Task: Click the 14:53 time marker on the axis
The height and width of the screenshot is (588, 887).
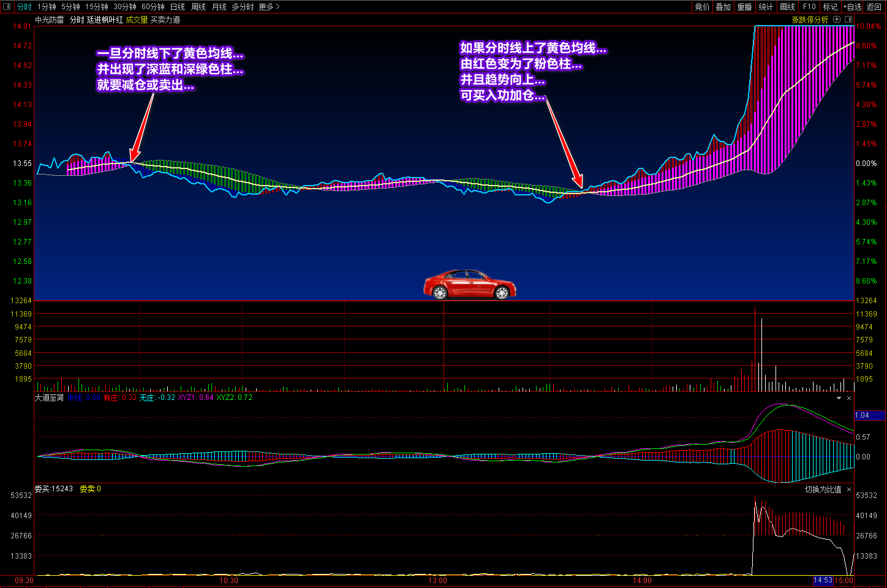Action: click(823, 580)
